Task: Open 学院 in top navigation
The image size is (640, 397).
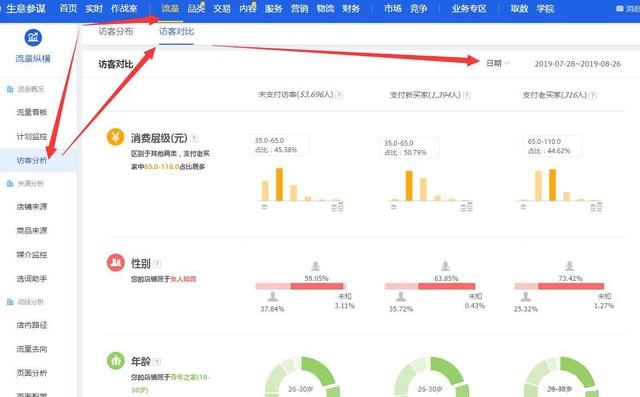Action: pyautogui.click(x=545, y=8)
